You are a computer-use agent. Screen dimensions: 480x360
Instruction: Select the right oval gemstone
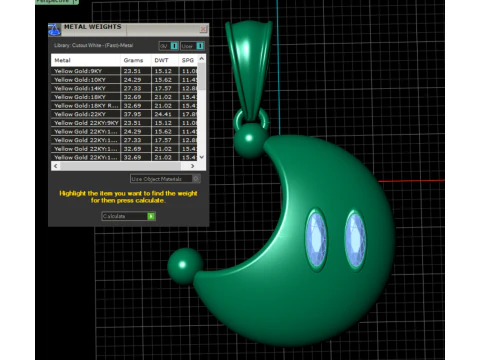pos(355,240)
